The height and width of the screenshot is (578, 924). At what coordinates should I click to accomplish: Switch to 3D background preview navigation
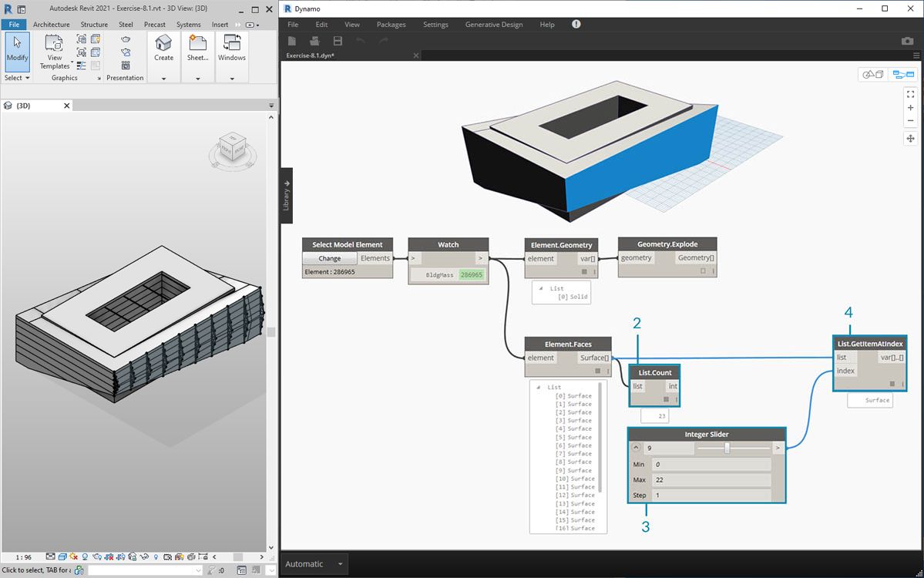[873, 75]
